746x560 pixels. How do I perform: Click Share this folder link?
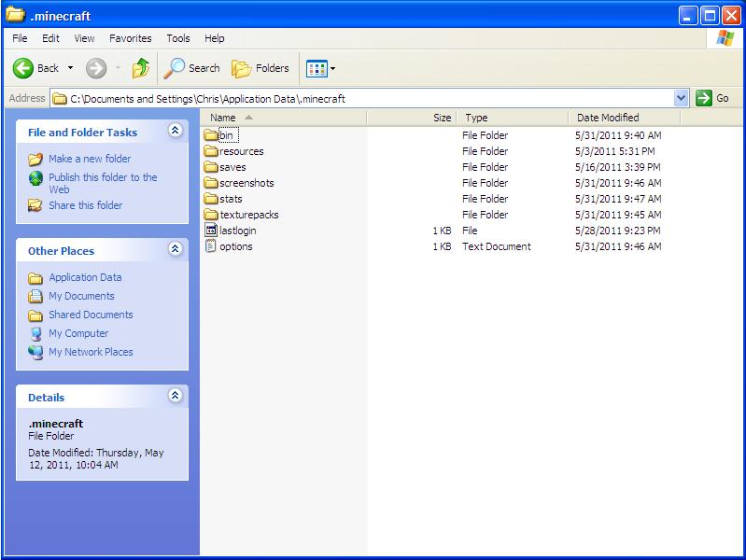[x=86, y=205]
